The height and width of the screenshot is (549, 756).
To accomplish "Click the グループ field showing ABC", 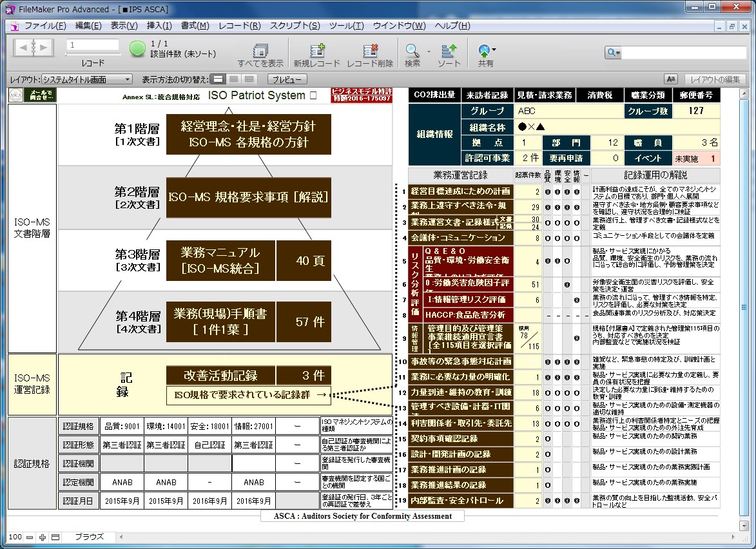I will pyautogui.click(x=569, y=111).
